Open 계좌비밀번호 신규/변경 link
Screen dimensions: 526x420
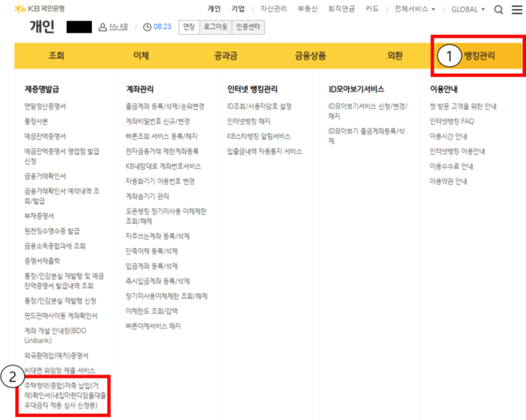click(x=157, y=122)
